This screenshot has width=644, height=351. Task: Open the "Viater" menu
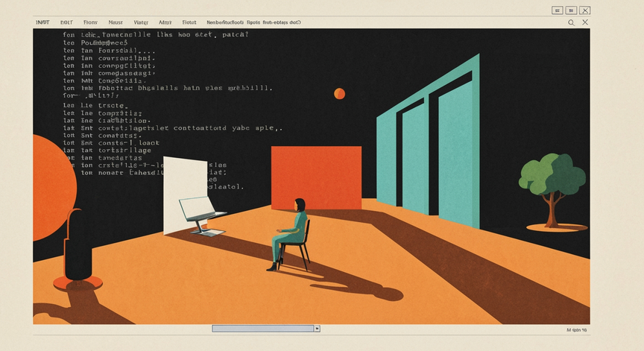click(x=141, y=22)
